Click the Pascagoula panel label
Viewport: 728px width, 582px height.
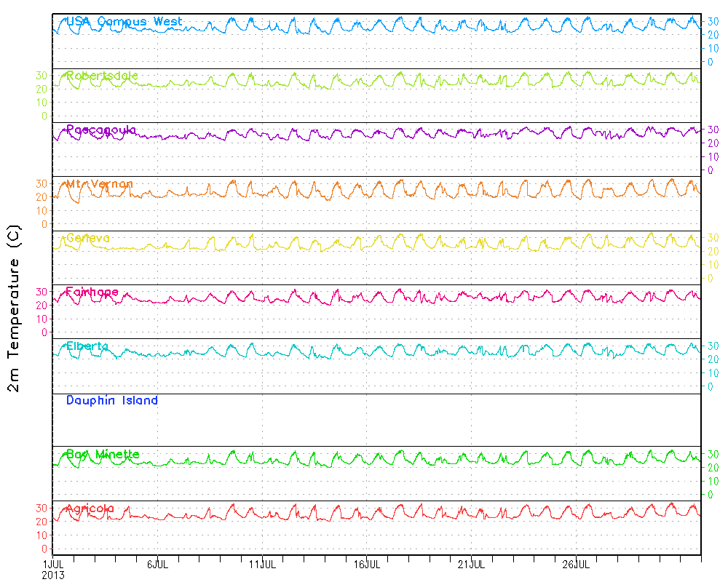click(101, 130)
